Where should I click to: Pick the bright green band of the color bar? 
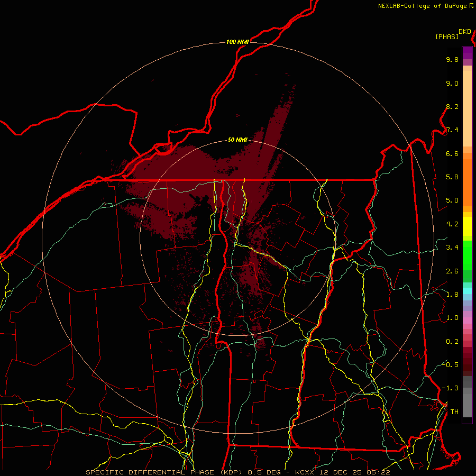pos(467,255)
